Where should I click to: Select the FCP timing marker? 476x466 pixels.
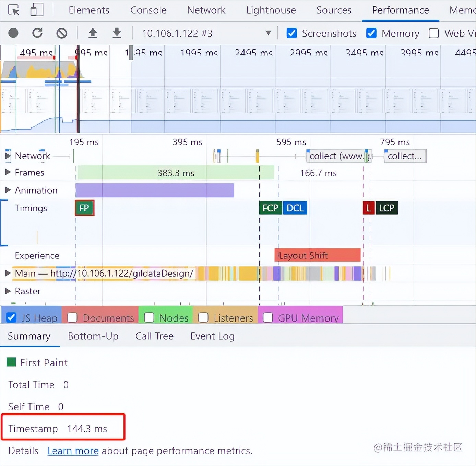click(x=270, y=208)
